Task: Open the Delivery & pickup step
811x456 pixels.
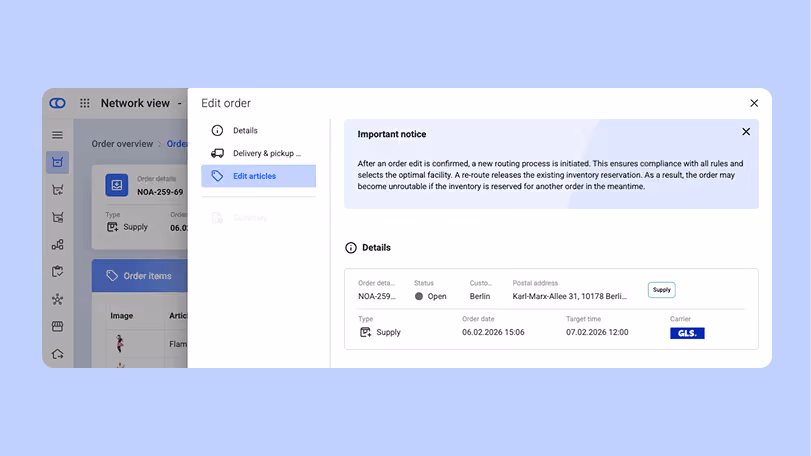Action: 259,153
